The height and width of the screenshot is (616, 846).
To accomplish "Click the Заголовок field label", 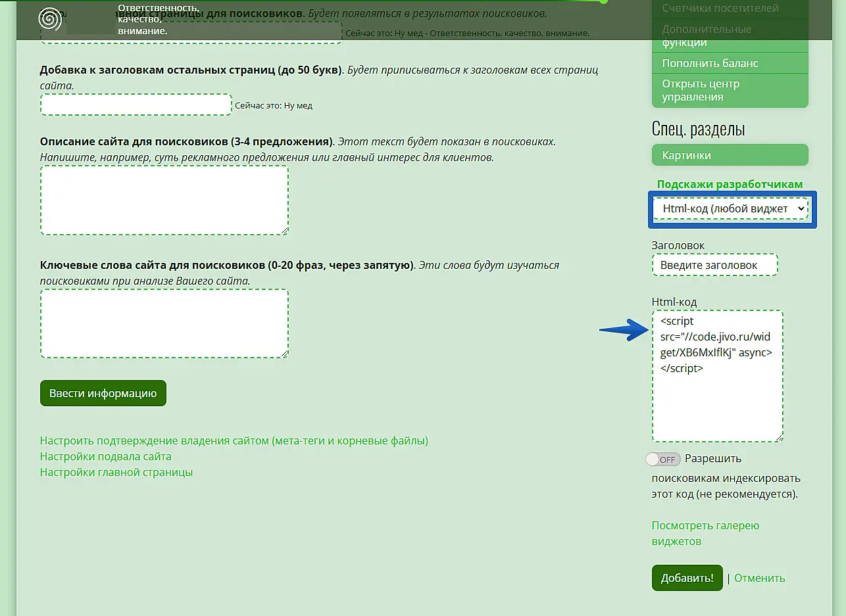I will click(678, 245).
